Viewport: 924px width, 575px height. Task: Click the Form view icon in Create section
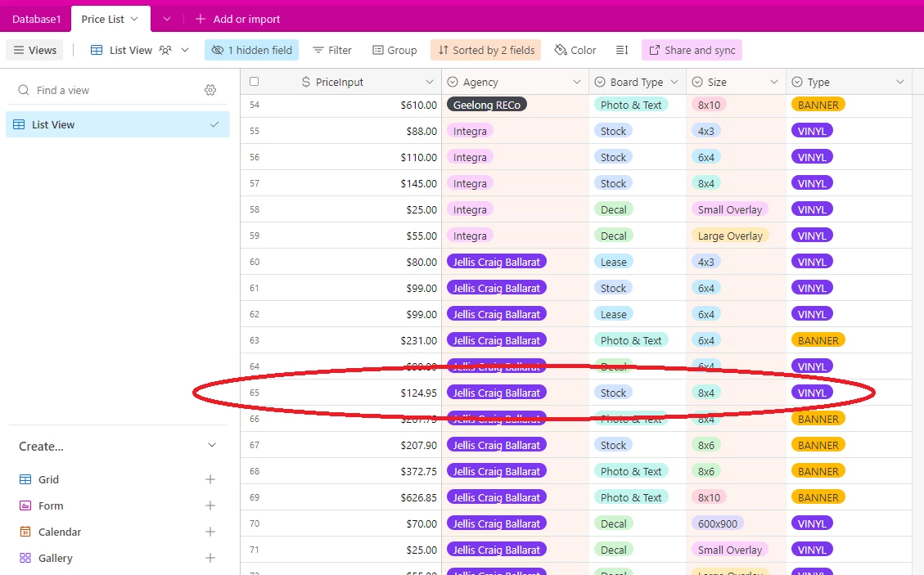pos(25,505)
